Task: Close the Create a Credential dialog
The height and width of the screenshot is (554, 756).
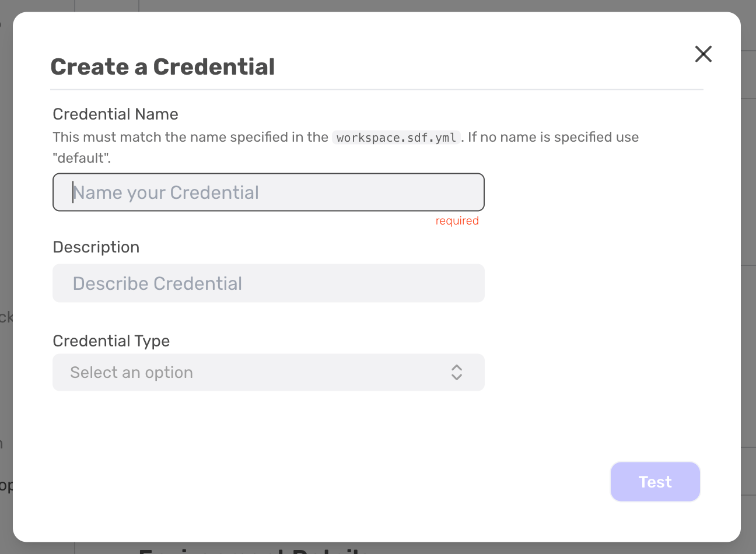Action: 703,54
